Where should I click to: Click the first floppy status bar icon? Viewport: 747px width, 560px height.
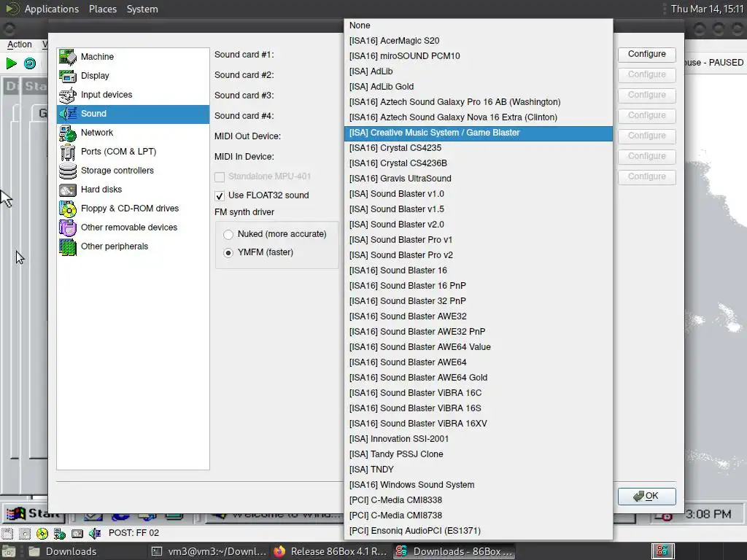pos(7,533)
